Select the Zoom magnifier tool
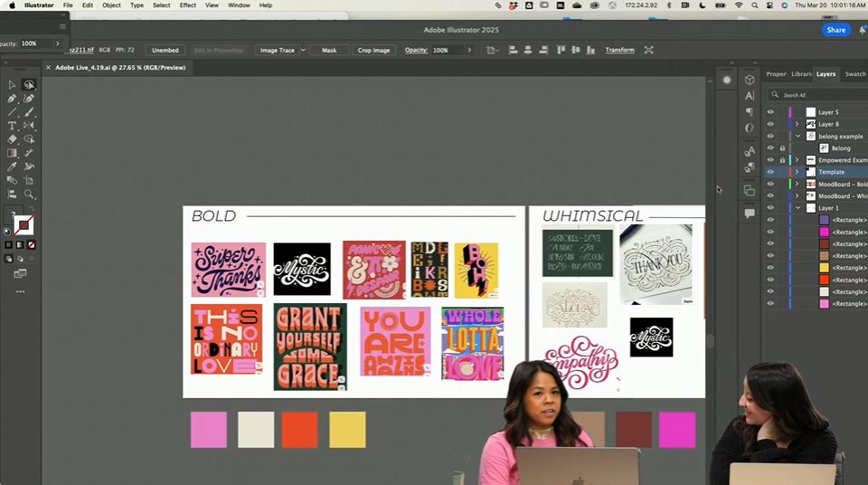 29,194
